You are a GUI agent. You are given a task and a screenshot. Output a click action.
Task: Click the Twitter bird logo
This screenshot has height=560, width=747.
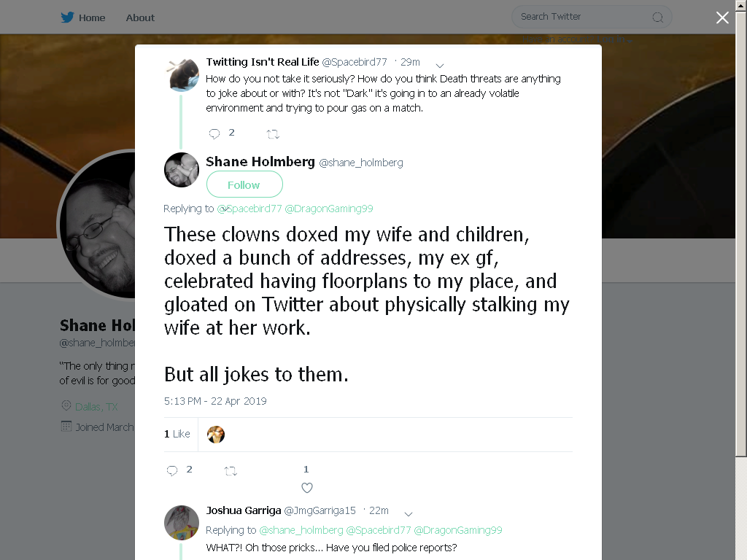pyautogui.click(x=67, y=17)
